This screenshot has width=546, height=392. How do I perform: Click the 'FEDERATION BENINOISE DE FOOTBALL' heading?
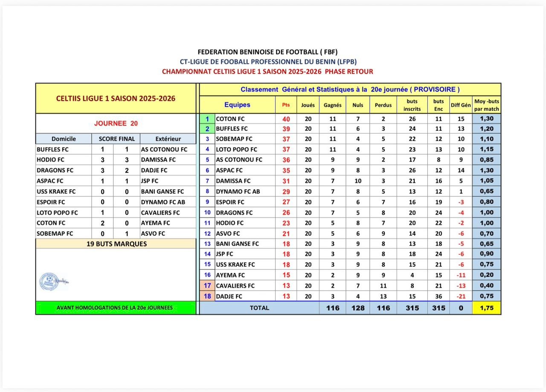267,52
